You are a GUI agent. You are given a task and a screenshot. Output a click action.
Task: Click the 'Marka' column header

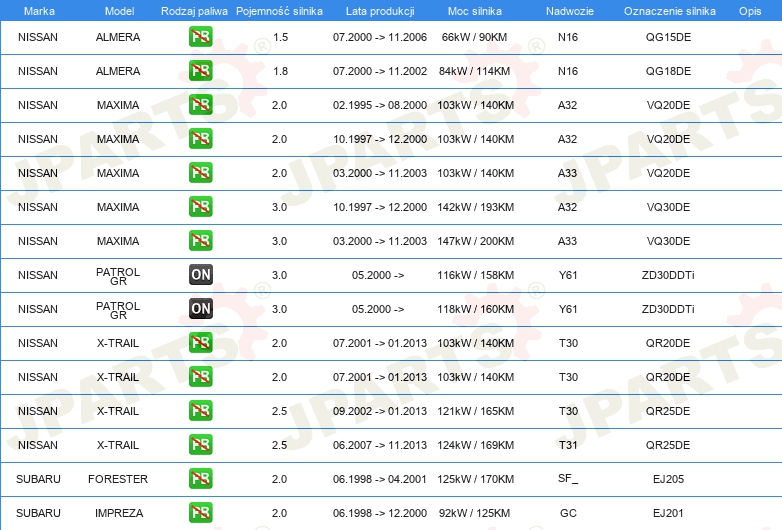pos(39,11)
